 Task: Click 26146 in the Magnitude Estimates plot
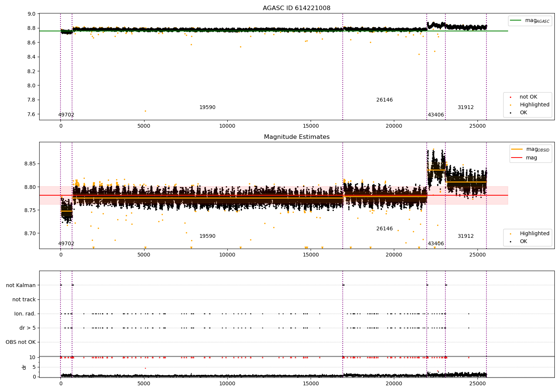pyautogui.click(x=385, y=229)
